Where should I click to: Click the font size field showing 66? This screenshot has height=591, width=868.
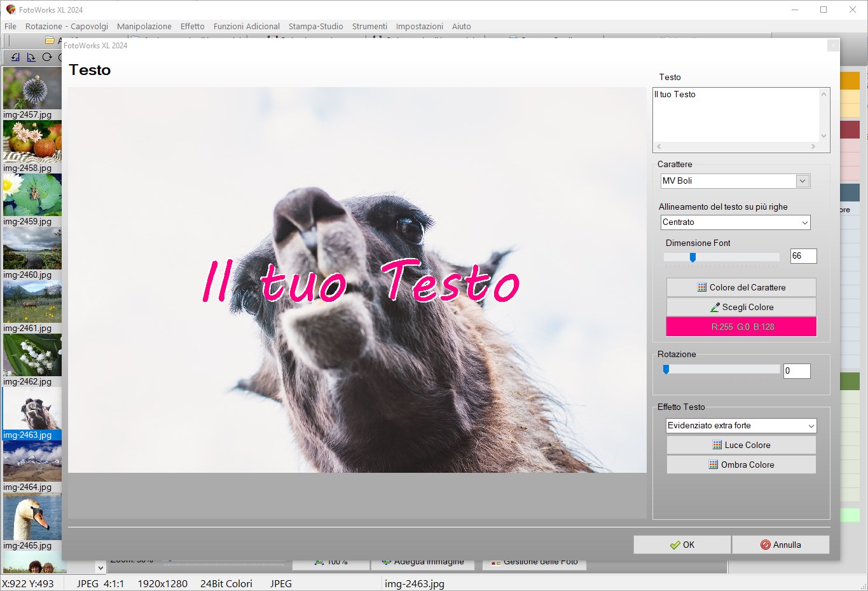coord(803,256)
